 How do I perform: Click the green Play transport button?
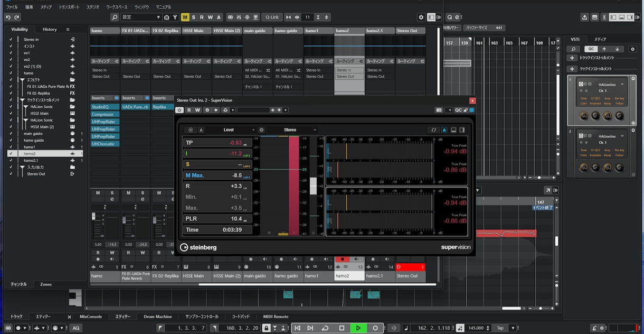(x=358, y=328)
